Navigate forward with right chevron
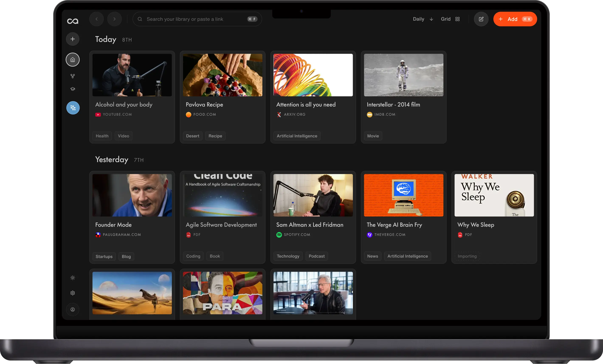The height and width of the screenshot is (364, 603). pyautogui.click(x=114, y=19)
